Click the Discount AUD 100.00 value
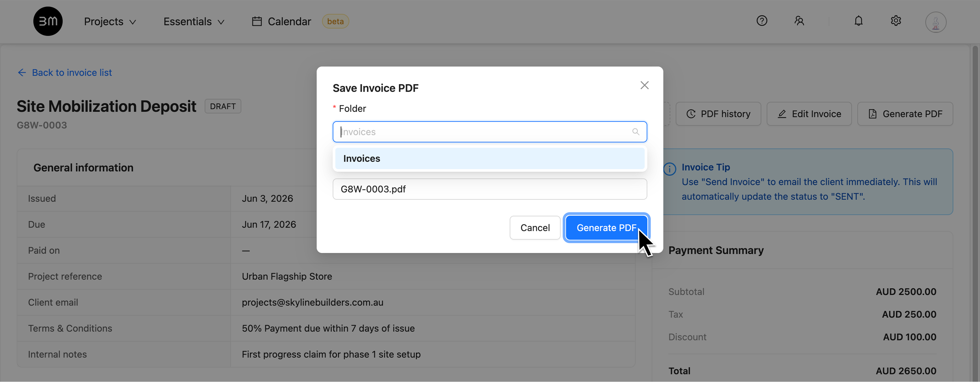980x382 pixels. pyautogui.click(x=909, y=337)
